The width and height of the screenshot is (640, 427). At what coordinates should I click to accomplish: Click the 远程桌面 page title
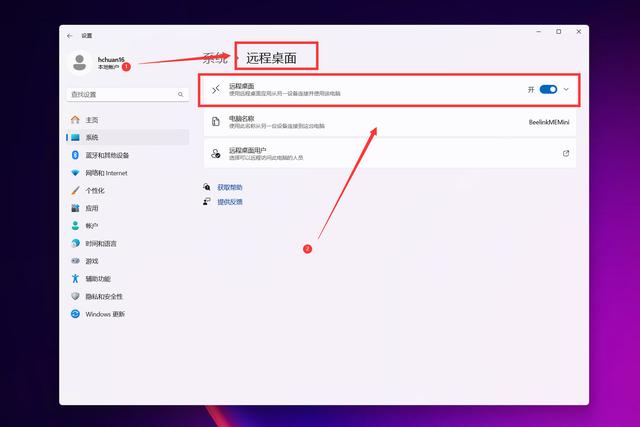click(x=271, y=58)
